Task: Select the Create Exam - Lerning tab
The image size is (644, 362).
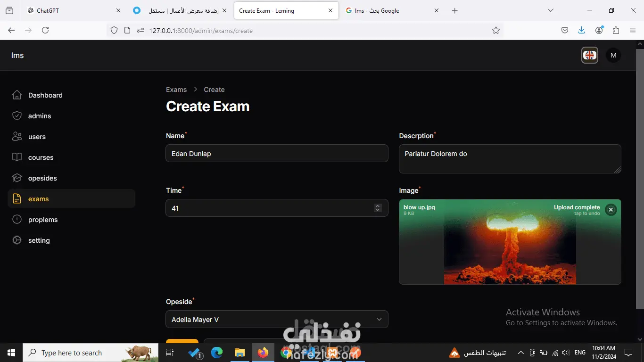Action: click(x=286, y=10)
